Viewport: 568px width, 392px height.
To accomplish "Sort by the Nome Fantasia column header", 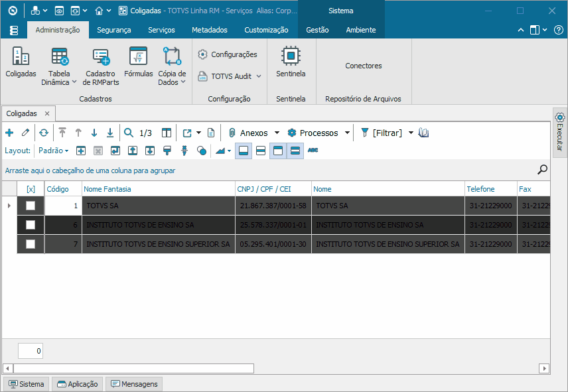I will [x=159, y=189].
